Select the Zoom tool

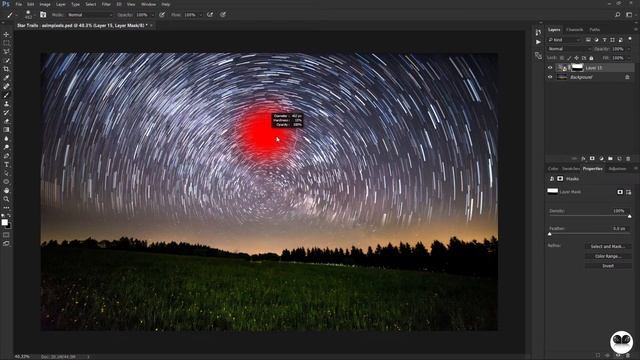point(6,199)
